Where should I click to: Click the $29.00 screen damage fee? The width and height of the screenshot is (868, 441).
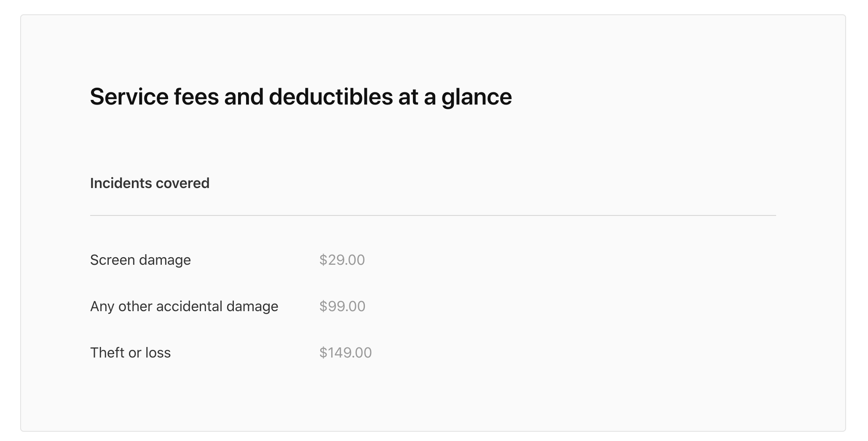[x=342, y=260]
